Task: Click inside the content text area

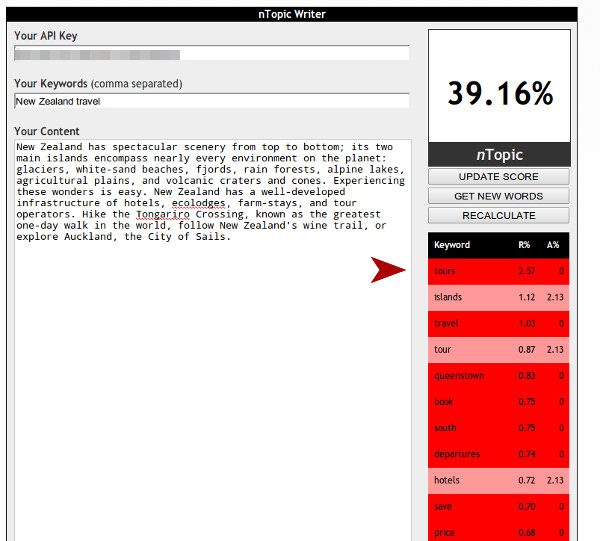Action: tap(211, 380)
